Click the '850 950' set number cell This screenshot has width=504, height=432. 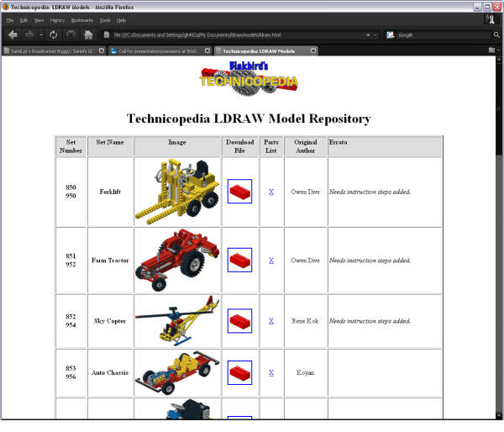[71, 192]
